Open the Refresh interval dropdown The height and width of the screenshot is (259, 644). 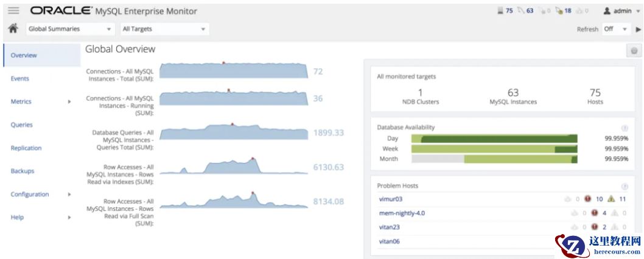615,29
